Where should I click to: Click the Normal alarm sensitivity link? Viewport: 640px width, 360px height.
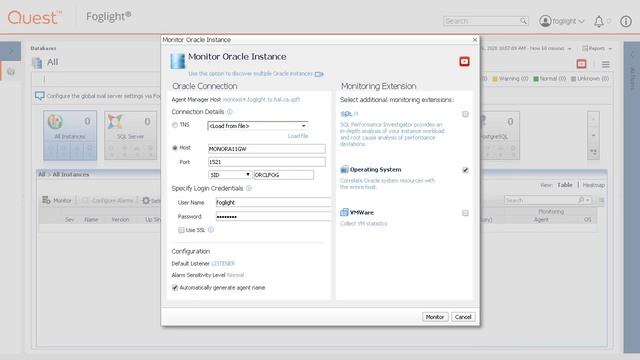point(235,275)
